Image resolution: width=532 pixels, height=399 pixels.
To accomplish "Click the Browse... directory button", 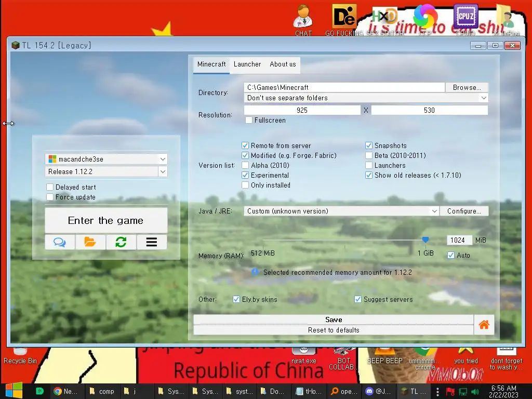I will click(x=467, y=87).
